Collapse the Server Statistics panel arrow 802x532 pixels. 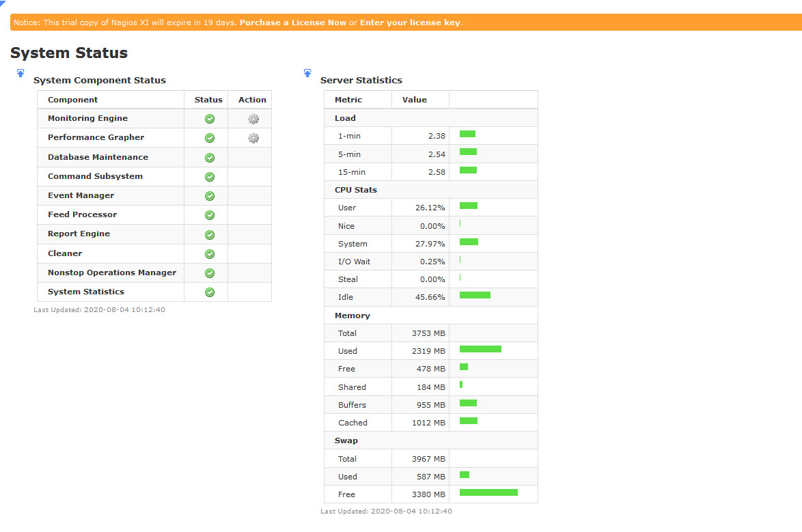(x=307, y=73)
